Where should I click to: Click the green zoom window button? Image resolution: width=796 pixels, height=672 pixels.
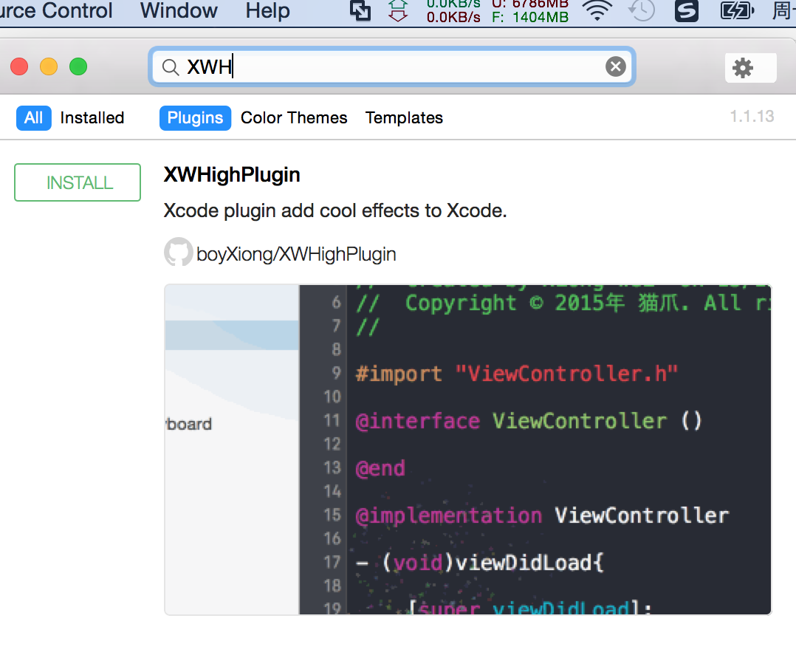(x=78, y=66)
